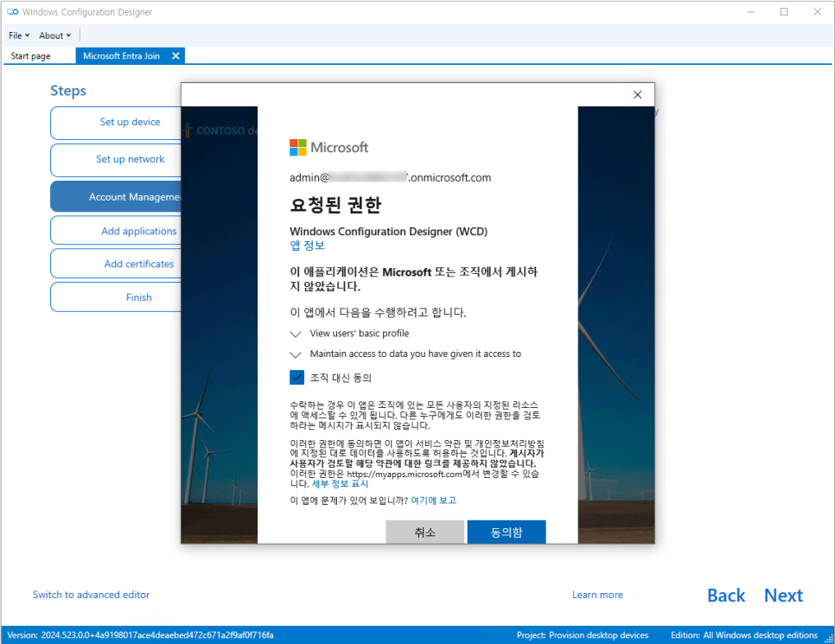Click Switch to advanced editor link
This screenshot has width=835, height=644.
coord(91,595)
